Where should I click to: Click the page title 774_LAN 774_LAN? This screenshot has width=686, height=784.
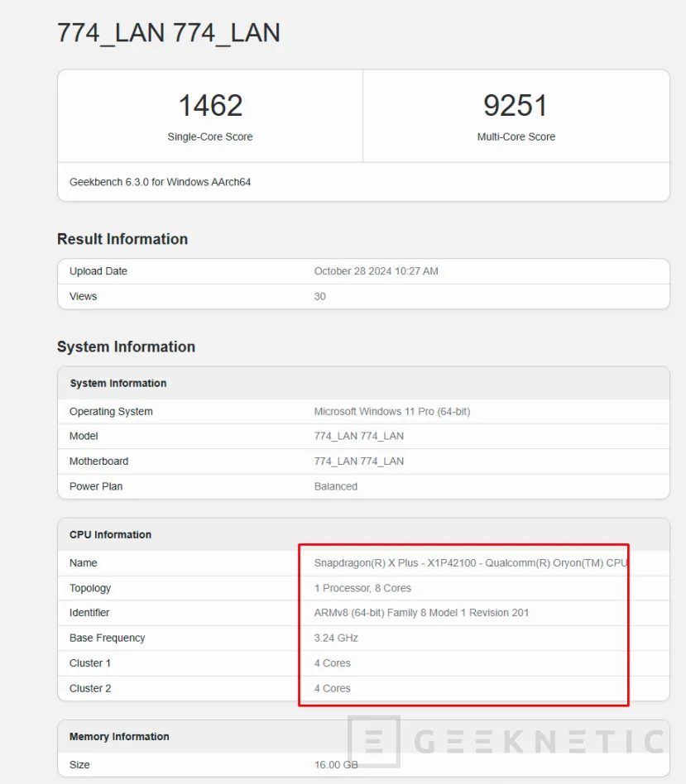coord(169,33)
